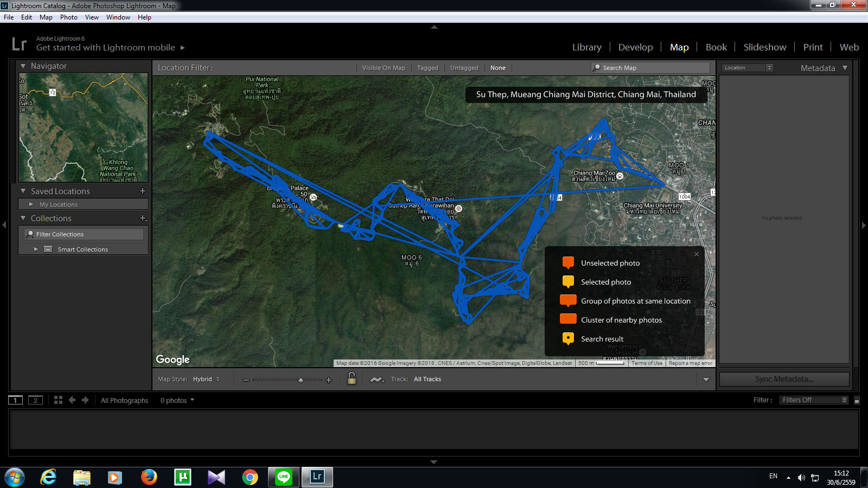The height and width of the screenshot is (488, 868).
Task: Click the main window display button 1
Action: click(15, 400)
